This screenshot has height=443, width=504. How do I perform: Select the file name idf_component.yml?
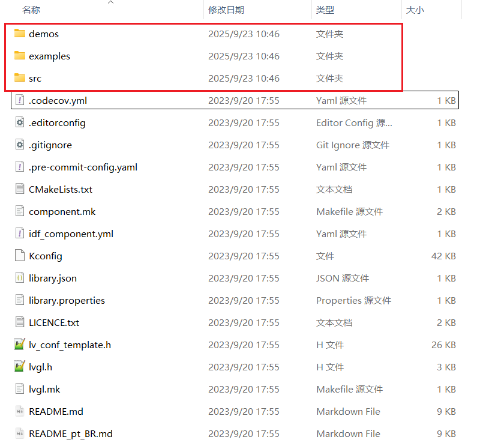[71, 234]
